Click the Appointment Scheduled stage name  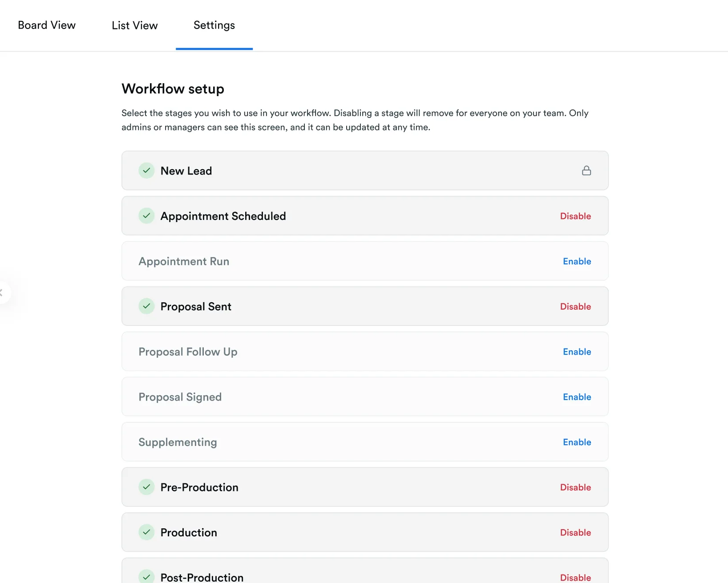point(223,216)
